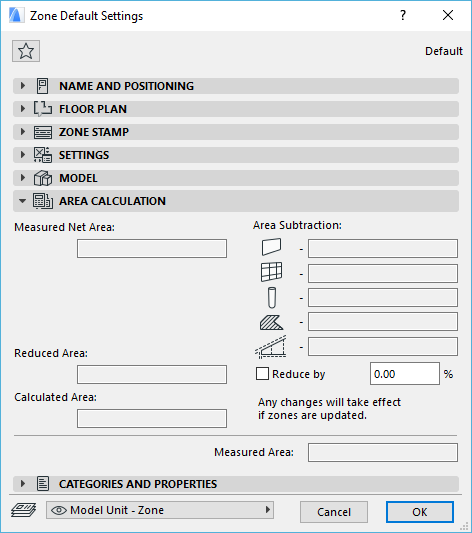
Task: Click the FLOOR PLAN header text
Action: point(93,109)
